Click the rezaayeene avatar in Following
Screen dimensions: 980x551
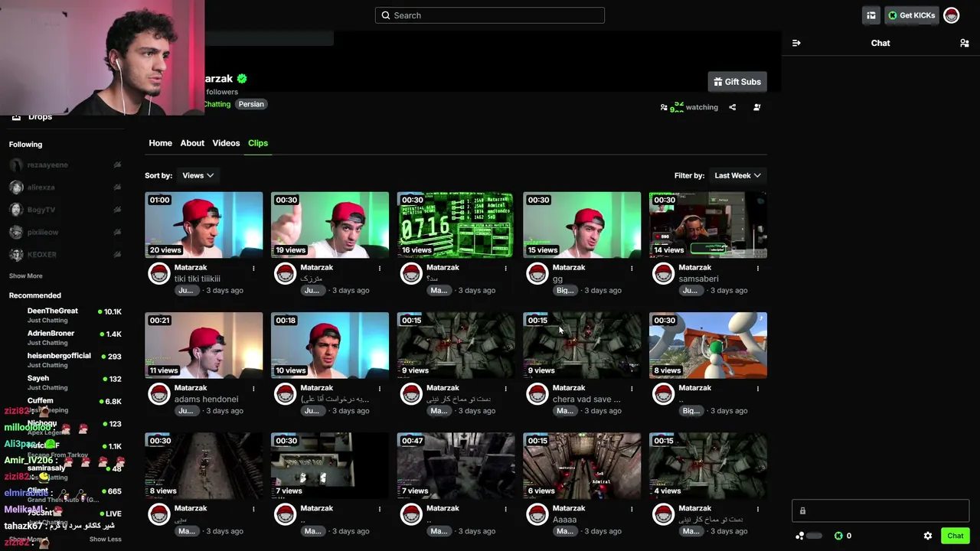(x=16, y=165)
